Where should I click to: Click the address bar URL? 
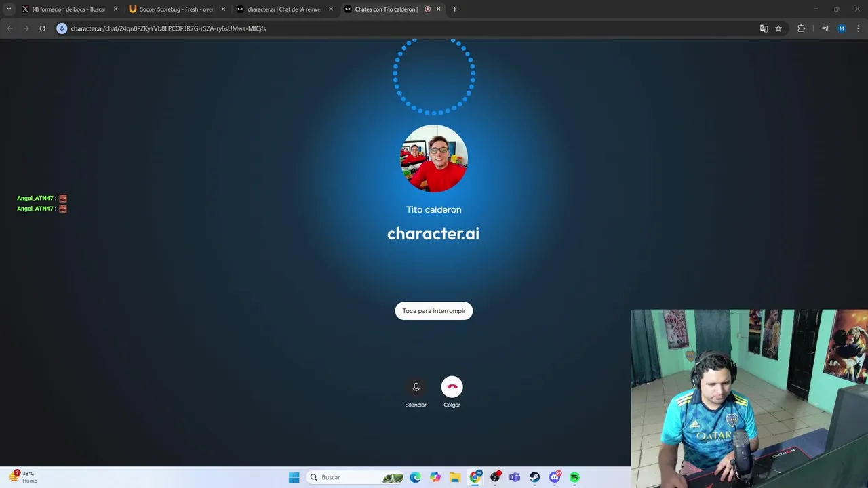click(x=168, y=28)
